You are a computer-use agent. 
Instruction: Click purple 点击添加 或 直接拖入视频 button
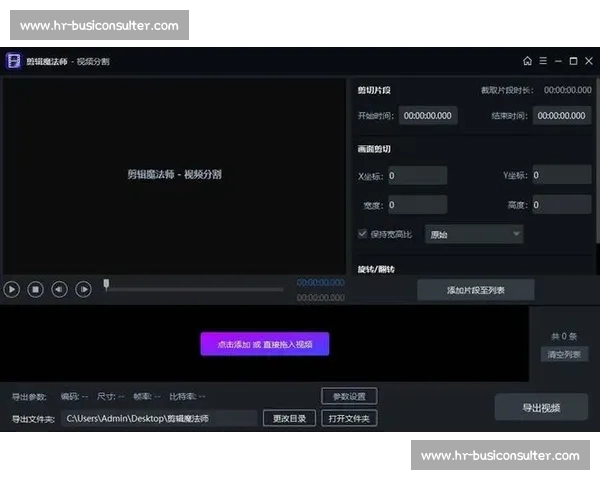click(265, 344)
